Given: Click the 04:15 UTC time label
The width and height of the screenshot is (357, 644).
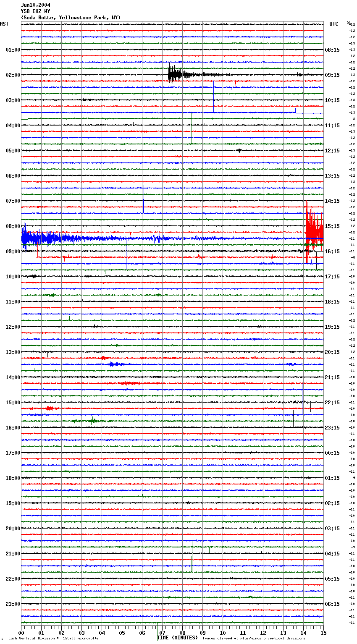Looking at the screenshot, I should click(x=332, y=554).
